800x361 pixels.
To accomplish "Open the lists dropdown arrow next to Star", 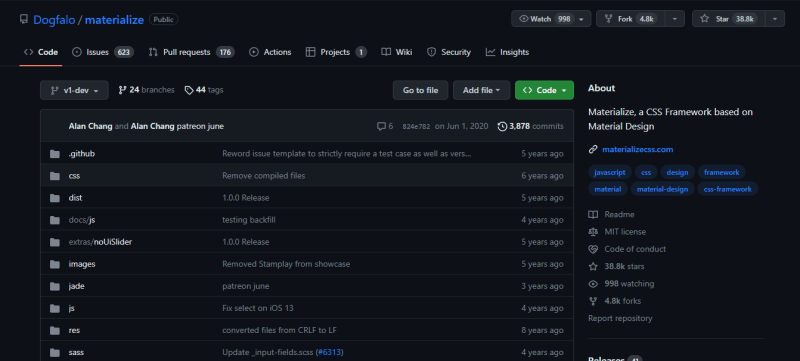I will (x=775, y=19).
